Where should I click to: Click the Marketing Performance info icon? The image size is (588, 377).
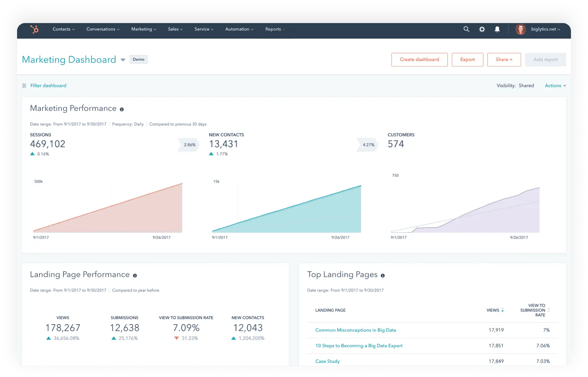[122, 109]
